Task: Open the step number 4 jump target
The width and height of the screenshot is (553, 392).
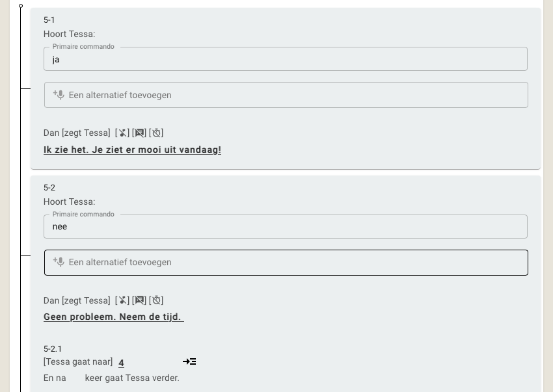Action: click(121, 363)
